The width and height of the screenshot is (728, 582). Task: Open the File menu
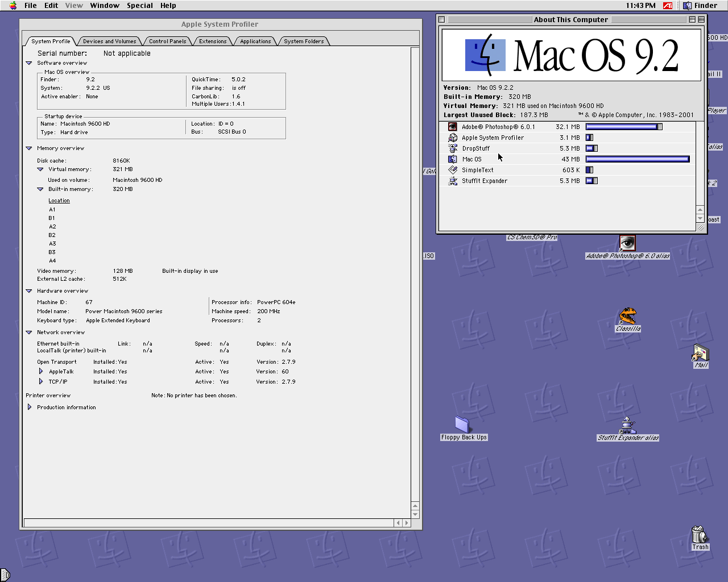point(31,5)
